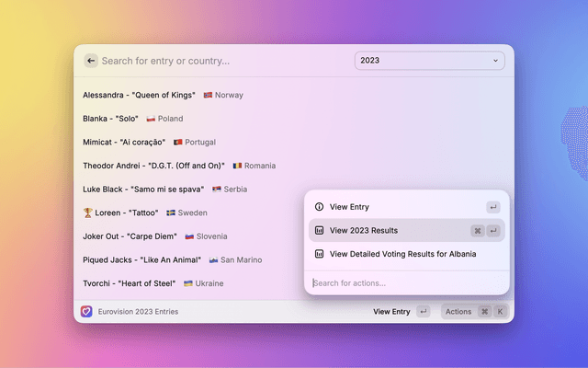The width and height of the screenshot is (588, 368).
Task: Click the chart icon beside View 2023 Results
Action: point(319,230)
